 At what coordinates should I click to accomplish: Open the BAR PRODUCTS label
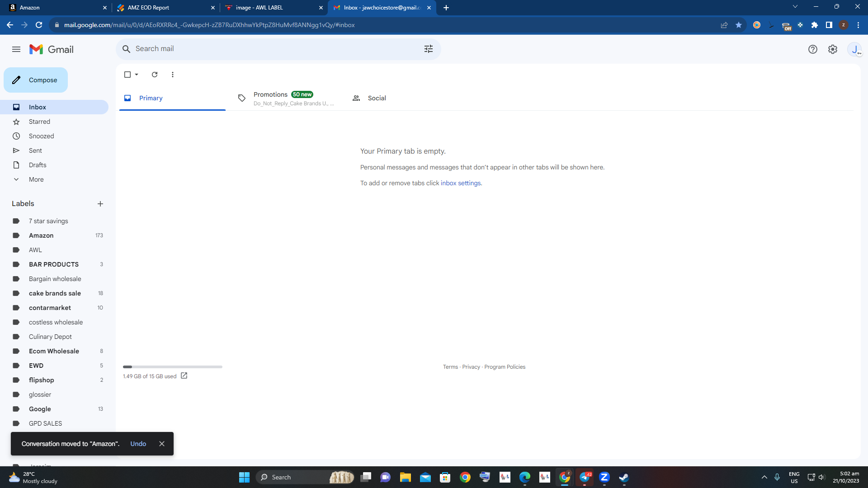(54, 264)
